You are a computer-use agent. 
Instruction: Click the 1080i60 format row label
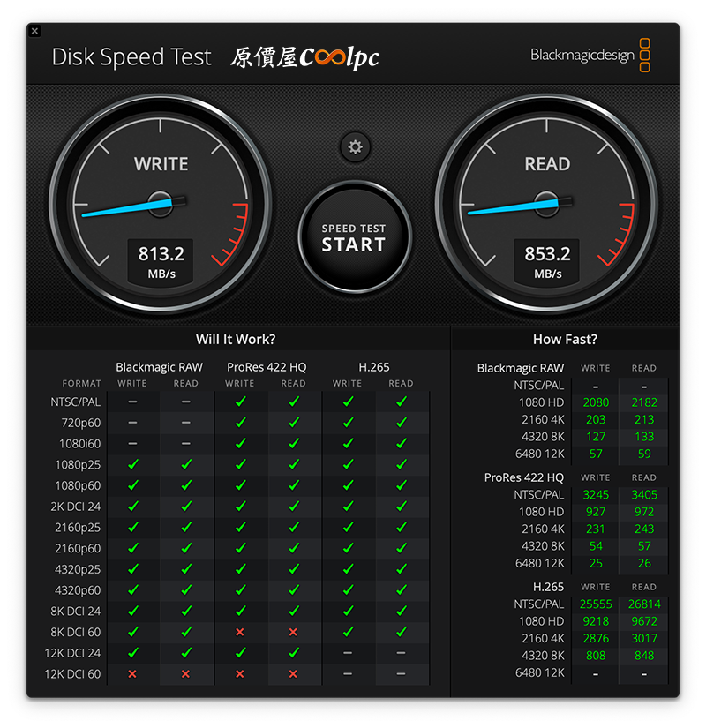point(80,444)
